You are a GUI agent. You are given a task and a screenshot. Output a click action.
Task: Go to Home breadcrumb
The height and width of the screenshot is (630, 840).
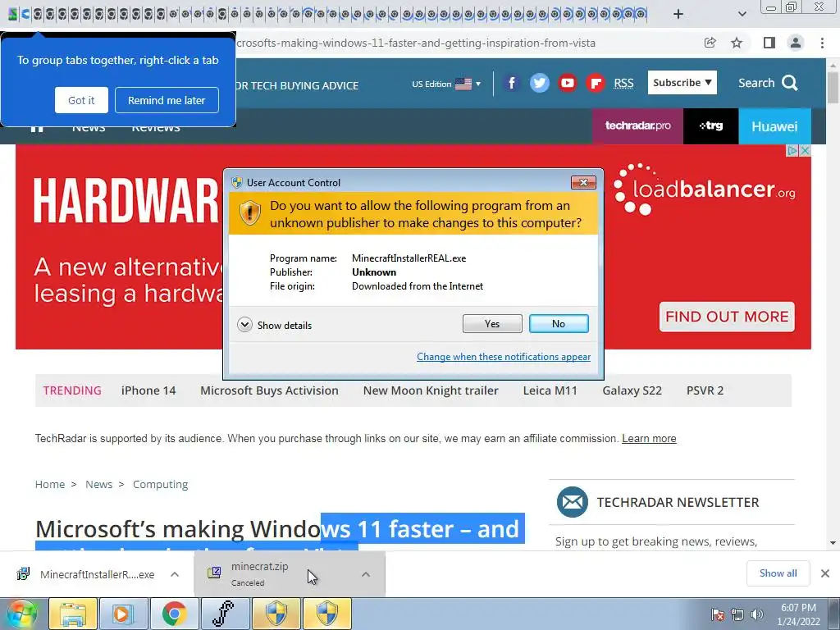tap(50, 484)
